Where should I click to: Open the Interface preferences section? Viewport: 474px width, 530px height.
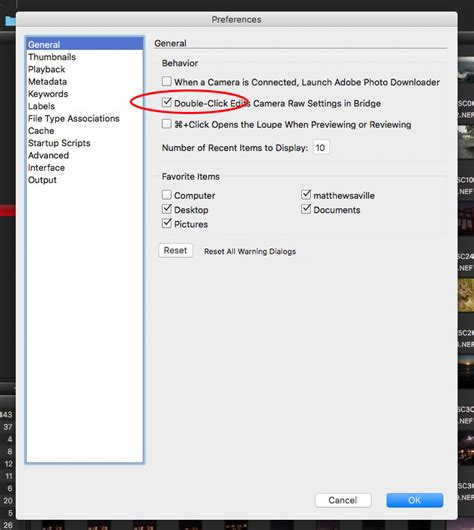85,168
